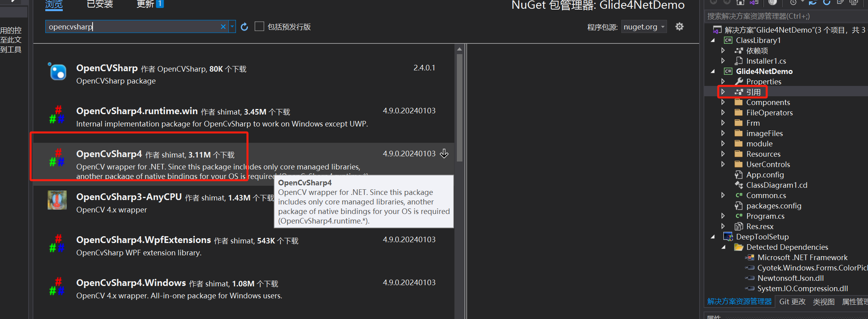Switch to the 更新 tab

tap(150, 4)
